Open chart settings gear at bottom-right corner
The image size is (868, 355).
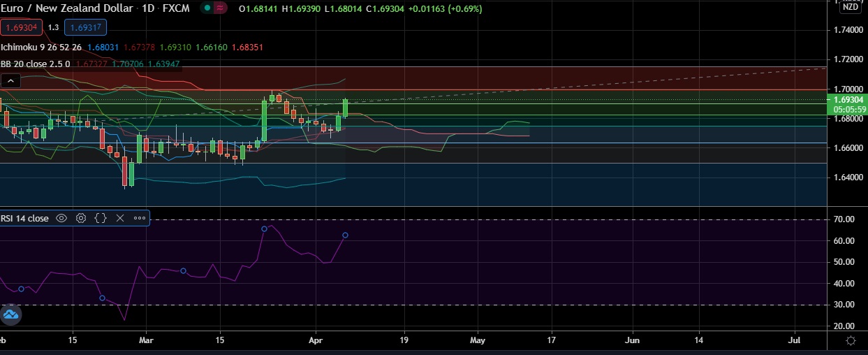[851, 340]
